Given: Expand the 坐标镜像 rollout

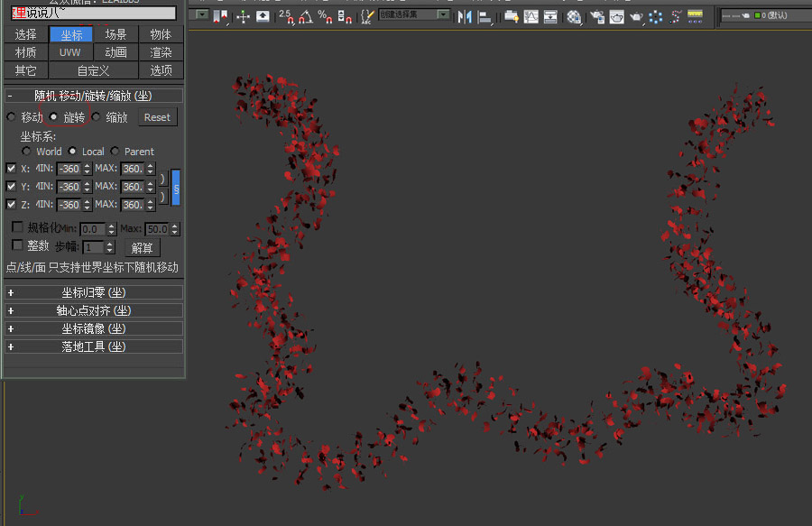Looking at the screenshot, I should [x=94, y=328].
